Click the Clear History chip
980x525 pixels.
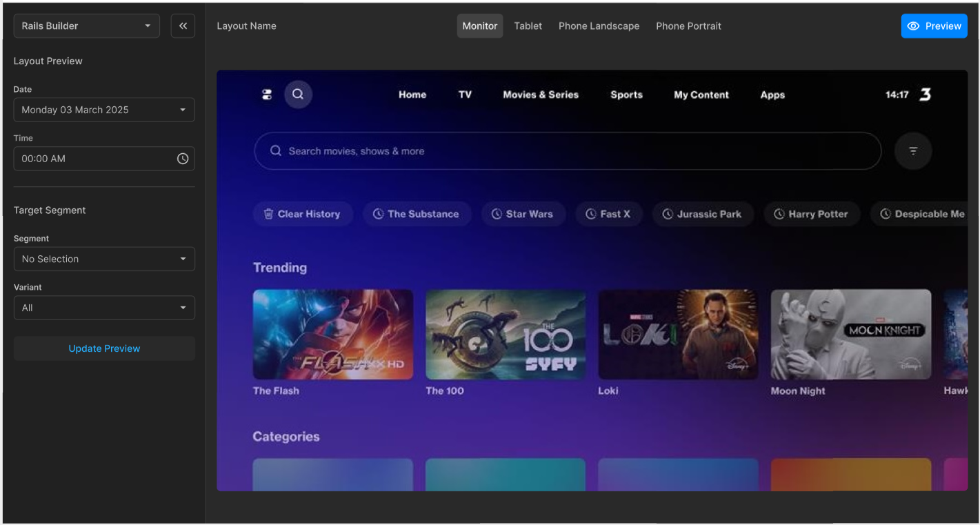coord(303,214)
